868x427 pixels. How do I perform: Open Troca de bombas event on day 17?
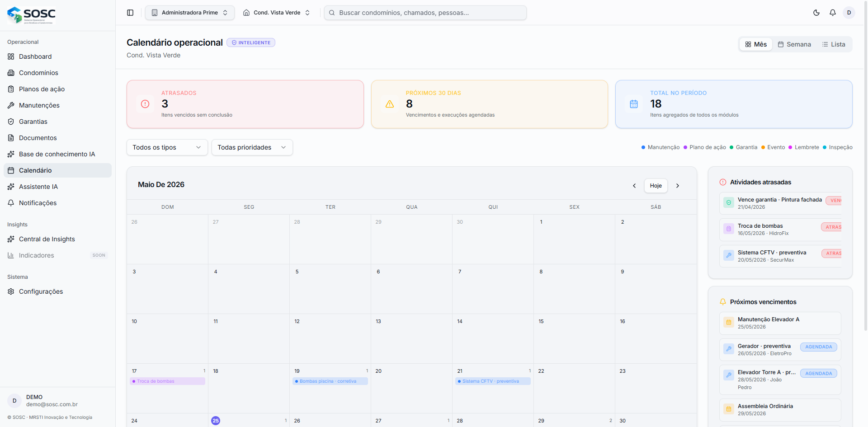click(x=168, y=381)
